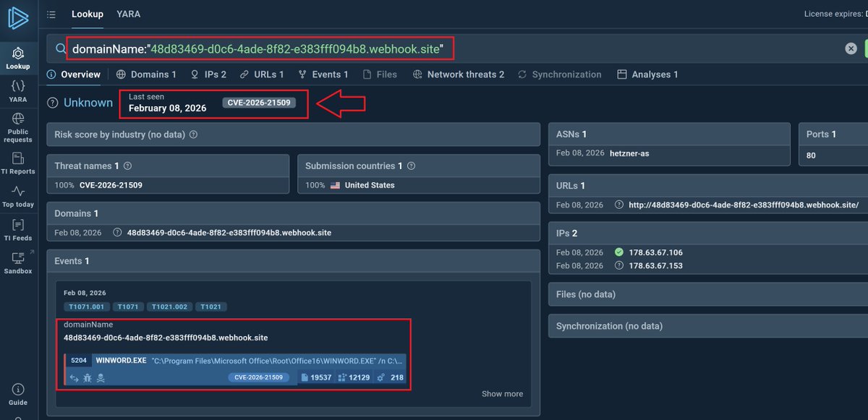Viewport: 868px width, 420px height.
Task: Select the Overview tab
Action: pyautogui.click(x=74, y=74)
